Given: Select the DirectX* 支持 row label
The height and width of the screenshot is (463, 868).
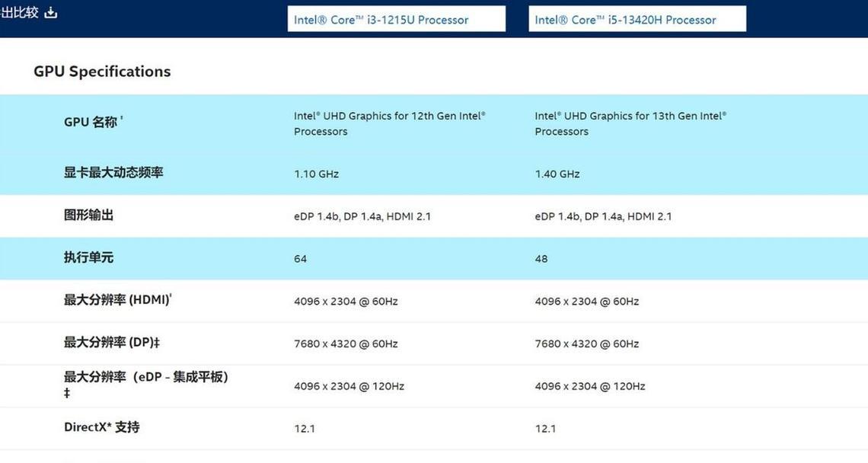Looking at the screenshot, I should pyautogui.click(x=102, y=427).
